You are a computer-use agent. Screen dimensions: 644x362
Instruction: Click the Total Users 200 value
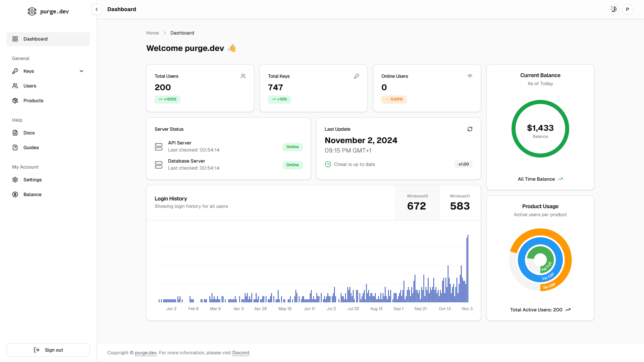[x=163, y=87]
